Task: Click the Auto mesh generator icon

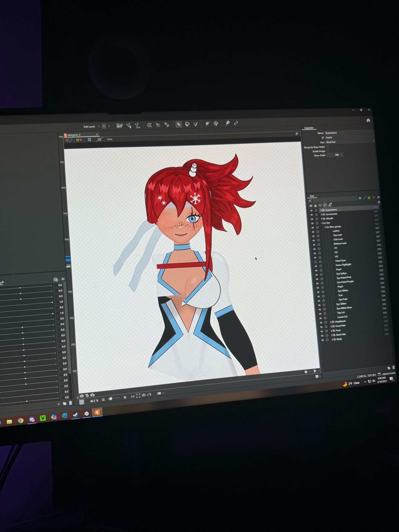Action: coord(137,125)
